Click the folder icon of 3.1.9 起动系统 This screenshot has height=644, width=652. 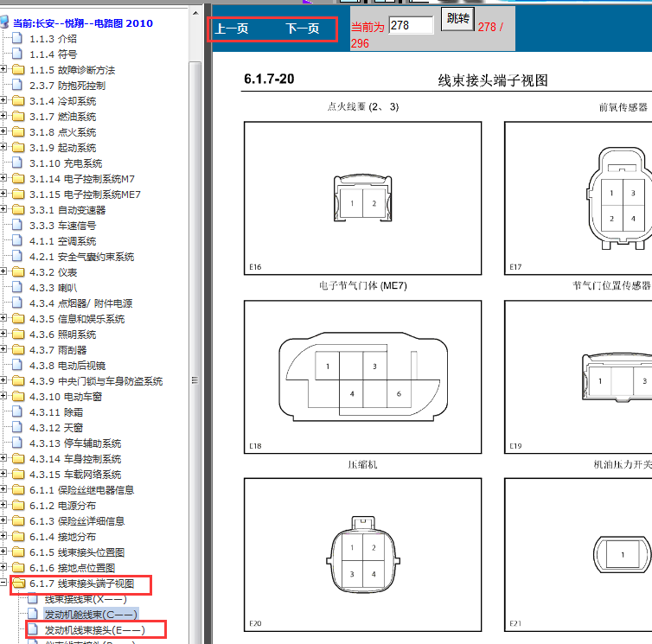click(x=18, y=148)
